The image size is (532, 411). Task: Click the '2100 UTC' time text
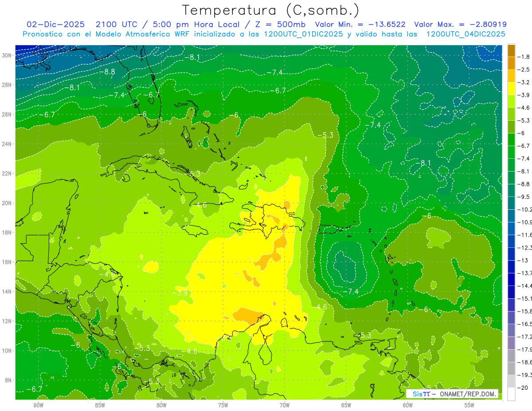coord(116,24)
